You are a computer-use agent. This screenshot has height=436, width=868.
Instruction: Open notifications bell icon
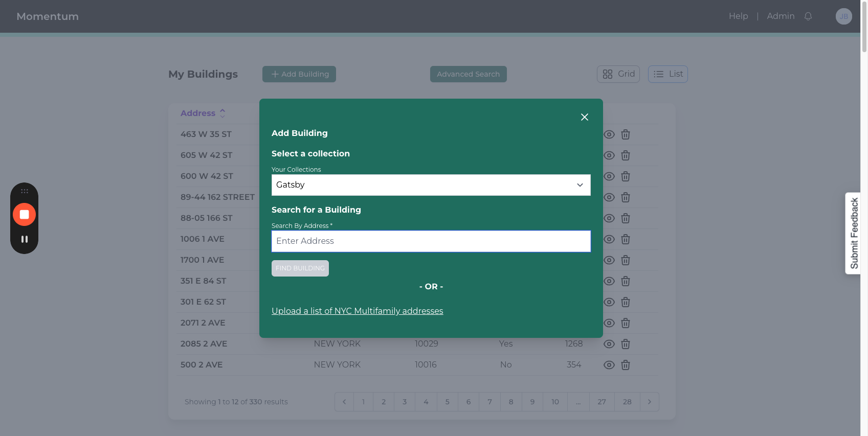click(x=808, y=16)
